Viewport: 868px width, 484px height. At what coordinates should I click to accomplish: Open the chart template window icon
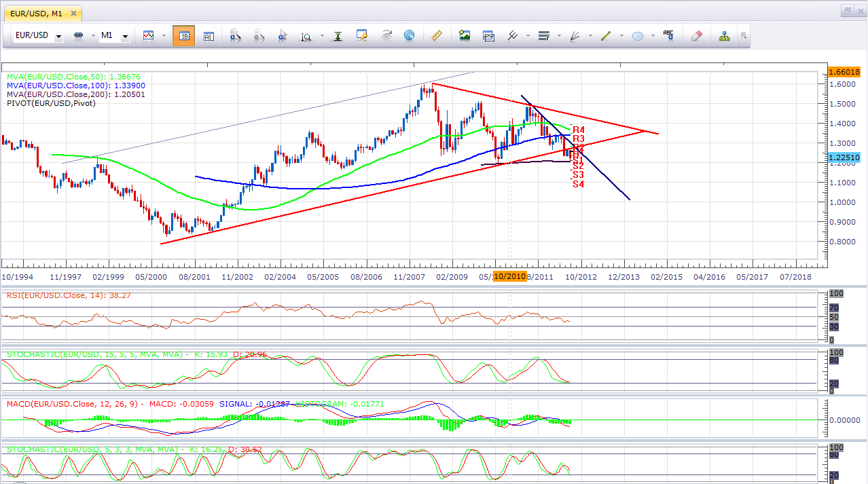(x=488, y=36)
